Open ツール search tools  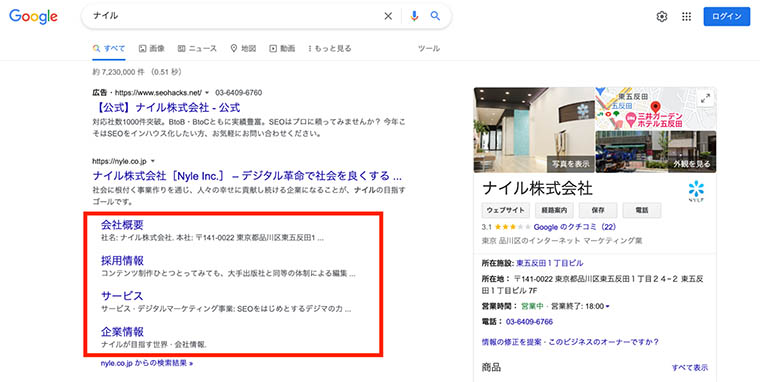(428, 48)
